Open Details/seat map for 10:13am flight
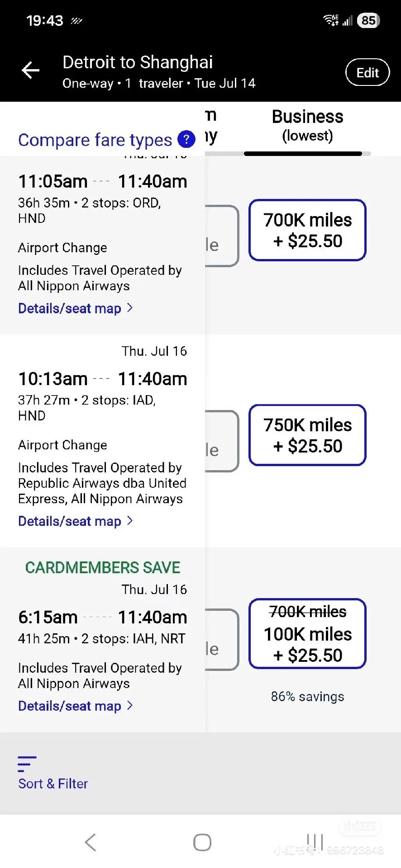This screenshot has height=868, width=401. tap(75, 521)
